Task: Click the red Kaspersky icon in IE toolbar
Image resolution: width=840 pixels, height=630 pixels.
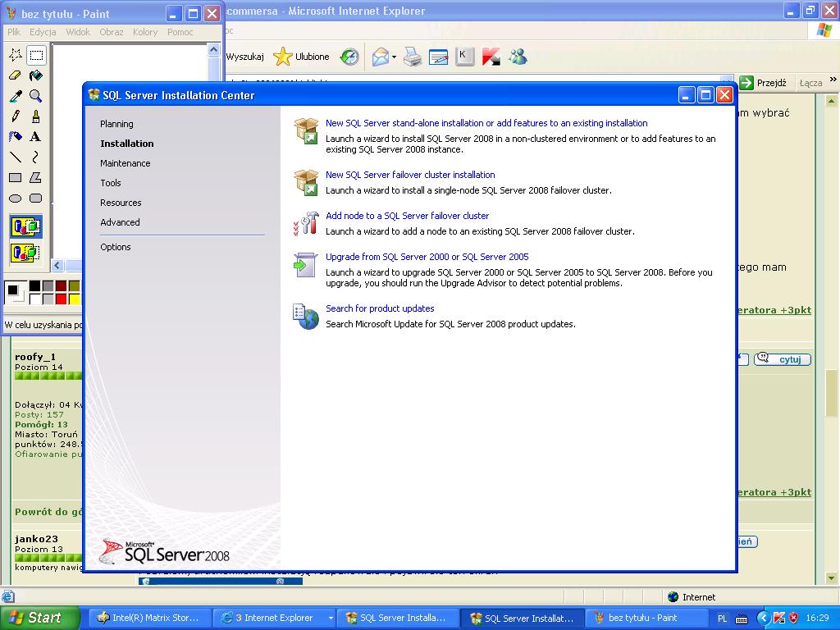Action: coord(491,57)
